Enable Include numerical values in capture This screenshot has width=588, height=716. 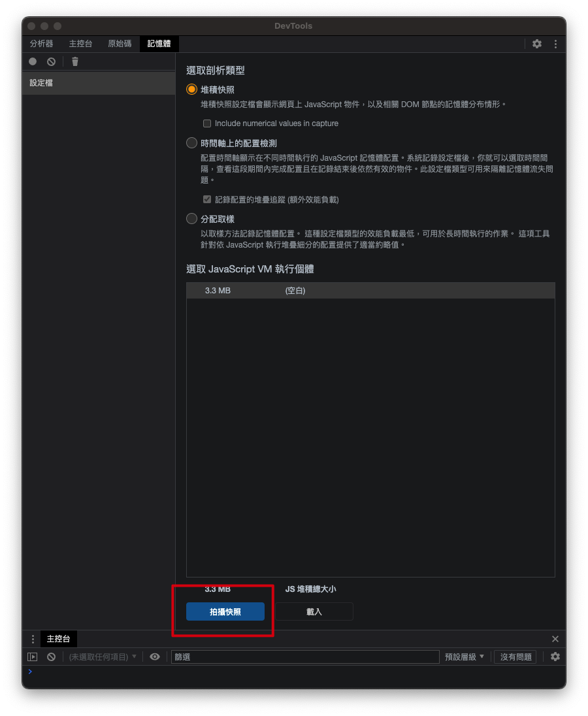click(x=207, y=123)
